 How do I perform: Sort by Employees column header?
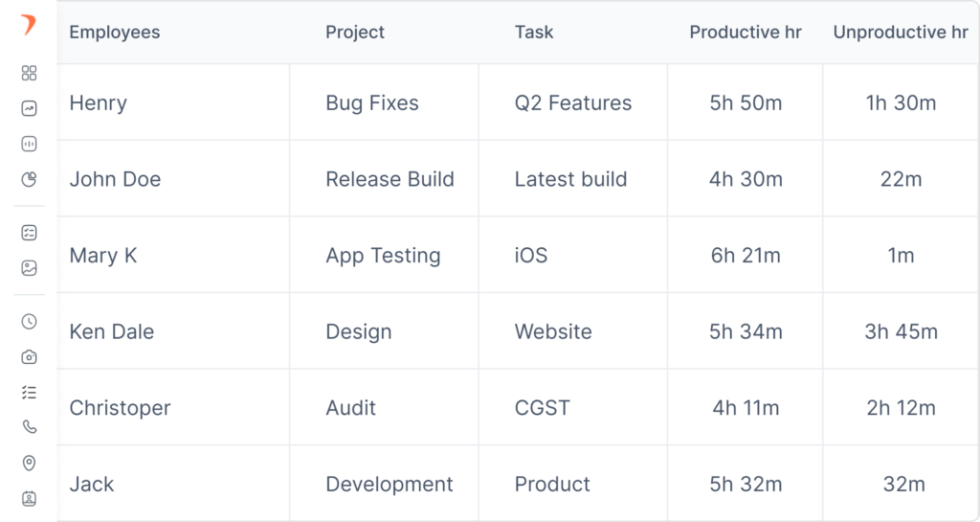[x=115, y=33]
